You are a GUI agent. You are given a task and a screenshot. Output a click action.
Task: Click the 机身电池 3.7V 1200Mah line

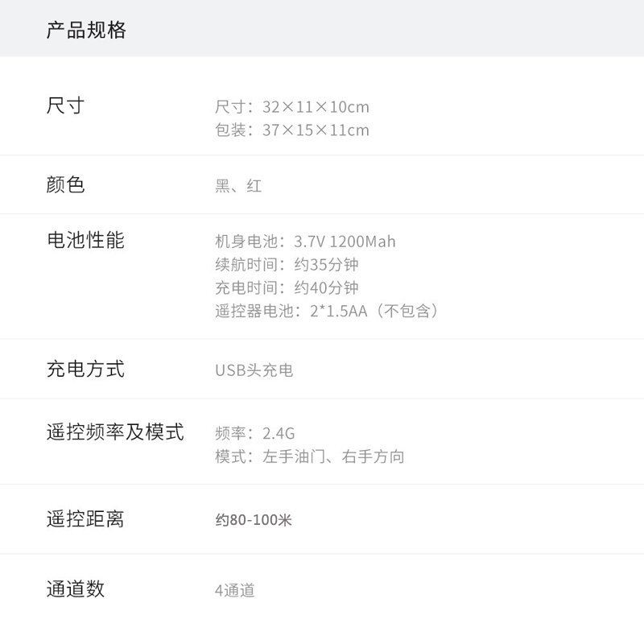tap(305, 242)
